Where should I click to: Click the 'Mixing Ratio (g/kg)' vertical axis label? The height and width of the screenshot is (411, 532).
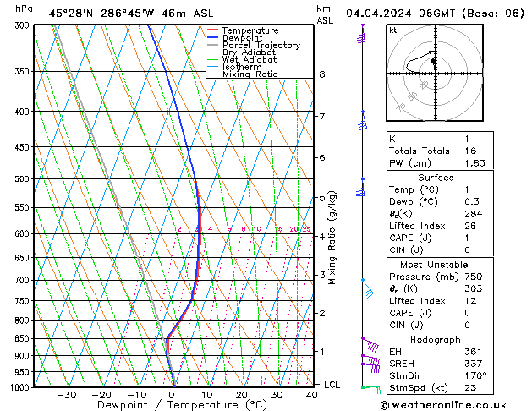pyautogui.click(x=332, y=238)
